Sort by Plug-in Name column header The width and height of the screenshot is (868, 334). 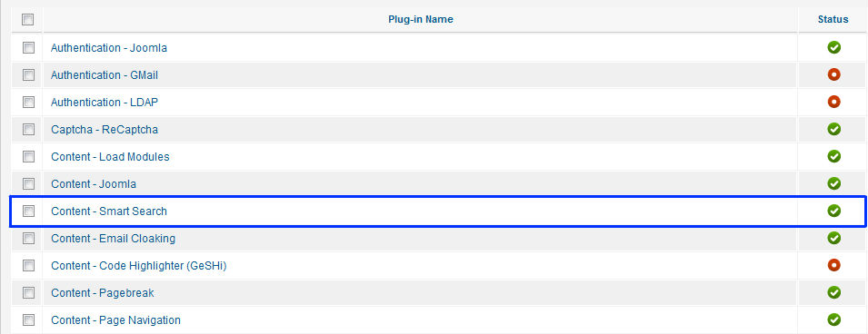point(421,19)
